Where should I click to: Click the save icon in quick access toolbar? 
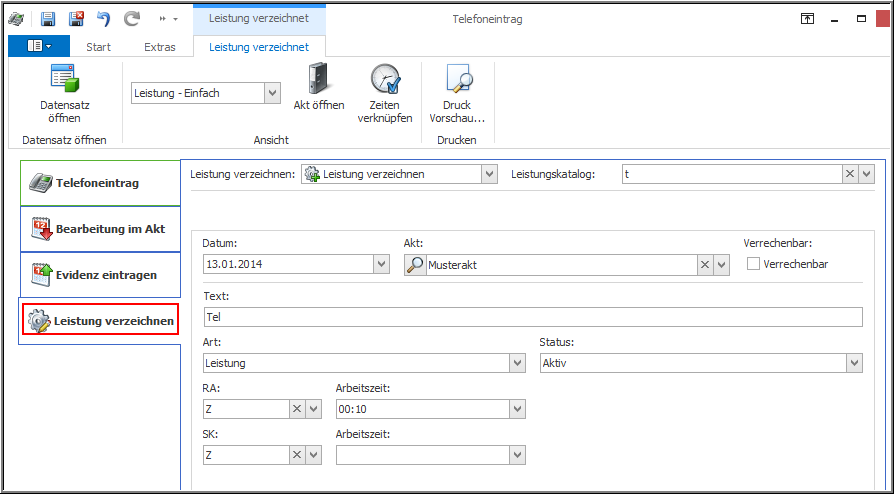[x=48, y=19]
